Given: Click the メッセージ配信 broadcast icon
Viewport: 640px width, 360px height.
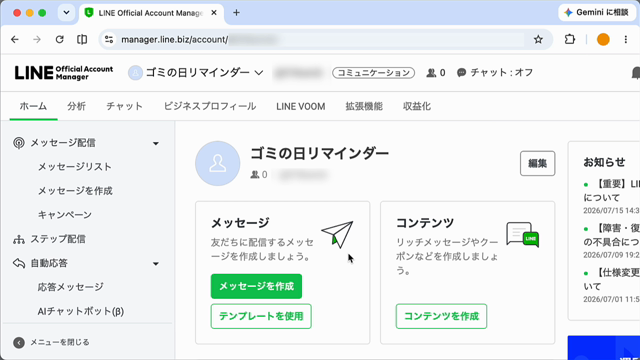Looking at the screenshot, I should 18,143.
